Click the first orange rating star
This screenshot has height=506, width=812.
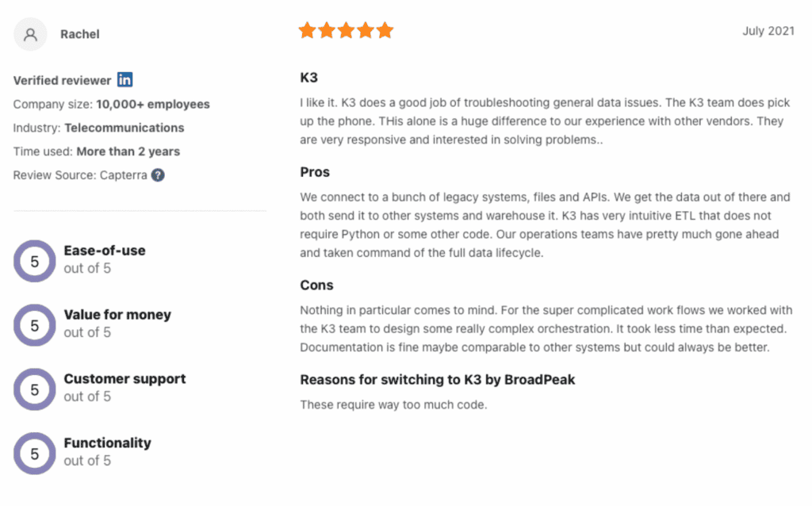point(307,31)
